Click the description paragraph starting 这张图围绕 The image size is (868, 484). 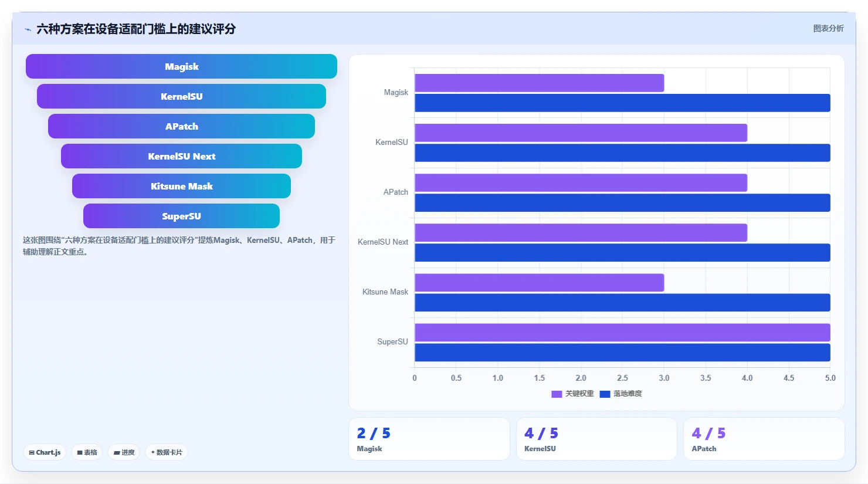click(x=179, y=246)
